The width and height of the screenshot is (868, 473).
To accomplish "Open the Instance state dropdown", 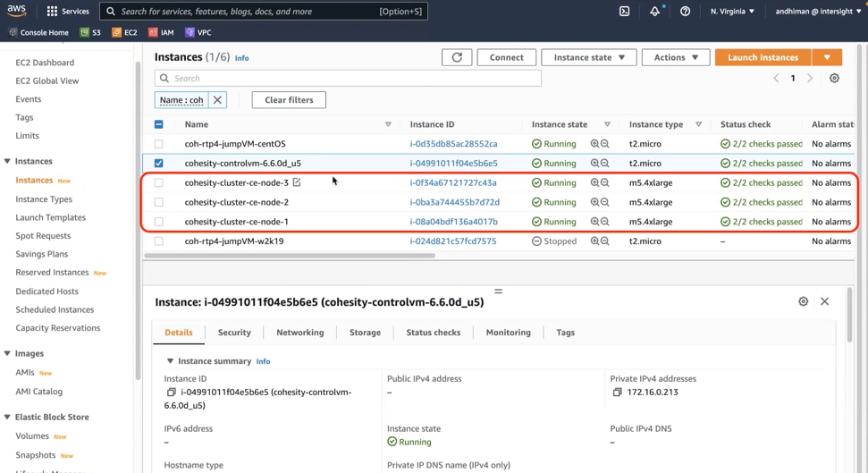I will click(589, 57).
